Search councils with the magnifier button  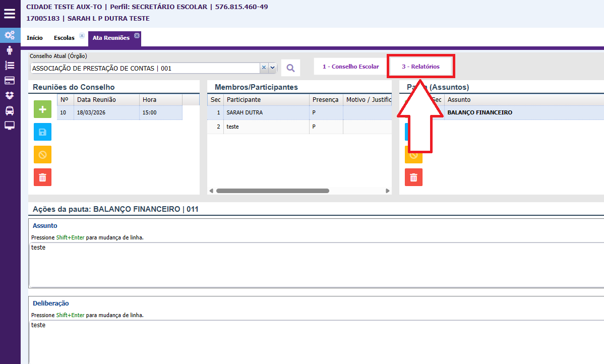click(x=290, y=68)
